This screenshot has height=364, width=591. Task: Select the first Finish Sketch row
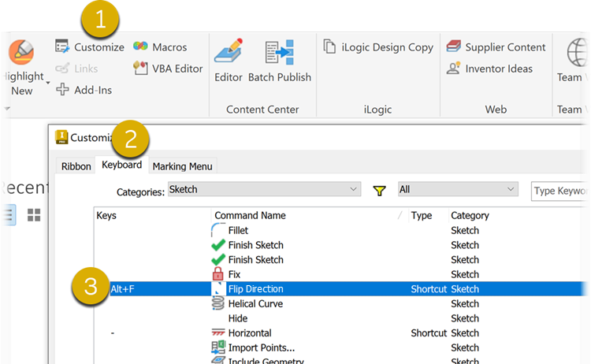[x=341, y=245]
